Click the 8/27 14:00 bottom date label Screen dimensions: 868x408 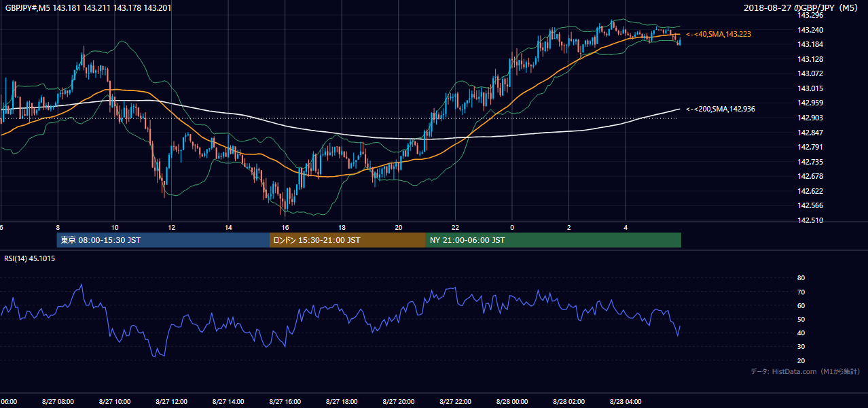click(x=228, y=402)
